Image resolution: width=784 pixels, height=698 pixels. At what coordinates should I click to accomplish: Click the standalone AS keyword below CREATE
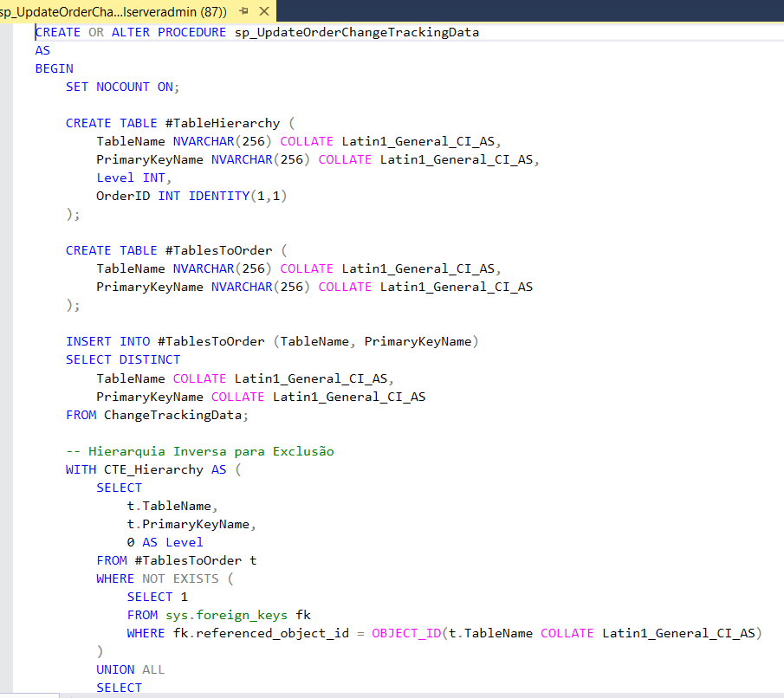click(42, 50)
